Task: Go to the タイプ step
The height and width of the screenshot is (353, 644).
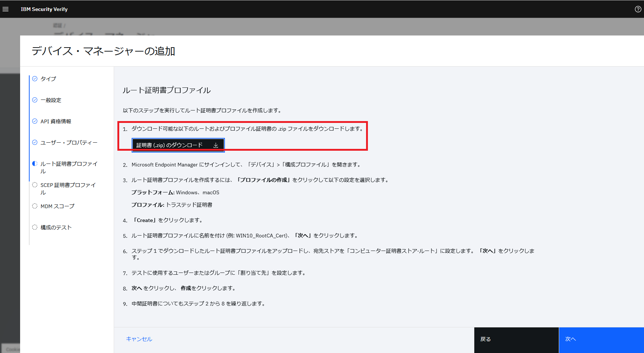Action: coord(48,79)
